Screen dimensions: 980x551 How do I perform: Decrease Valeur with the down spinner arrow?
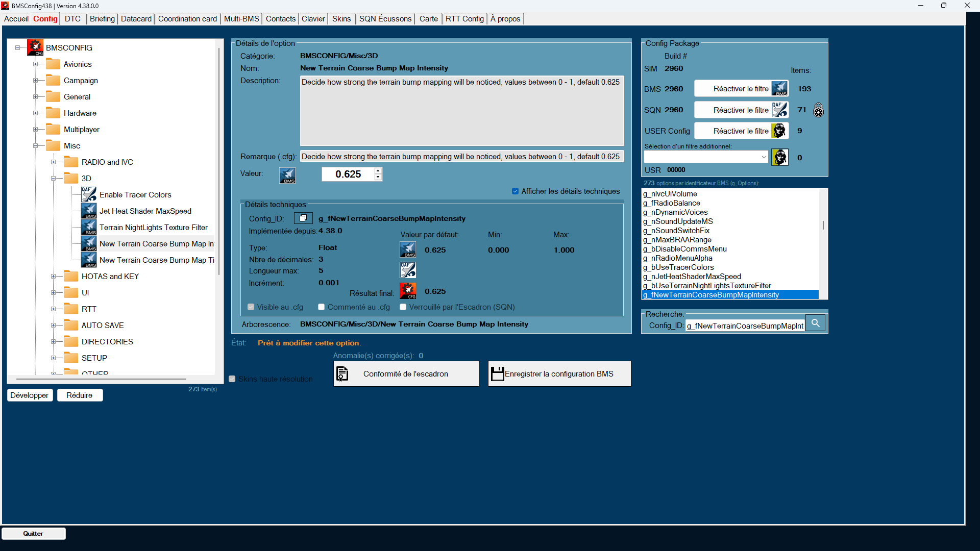(x=378, y=178)
